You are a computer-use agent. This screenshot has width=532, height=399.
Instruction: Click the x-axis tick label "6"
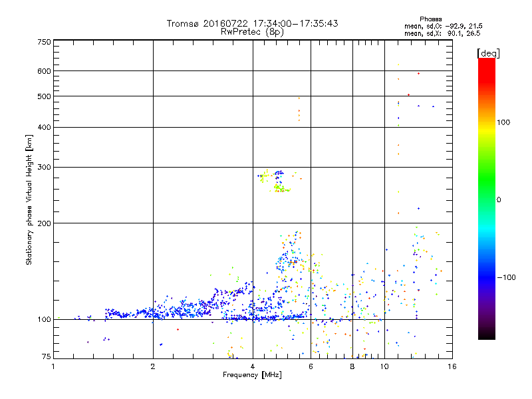click(x=311, y=366)
